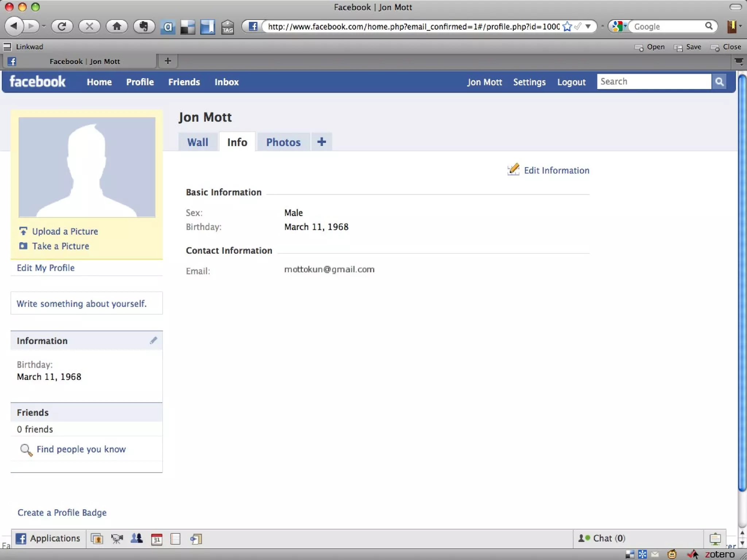Open the Photos profile tab

pyautogui.click(x=283, y=142)
